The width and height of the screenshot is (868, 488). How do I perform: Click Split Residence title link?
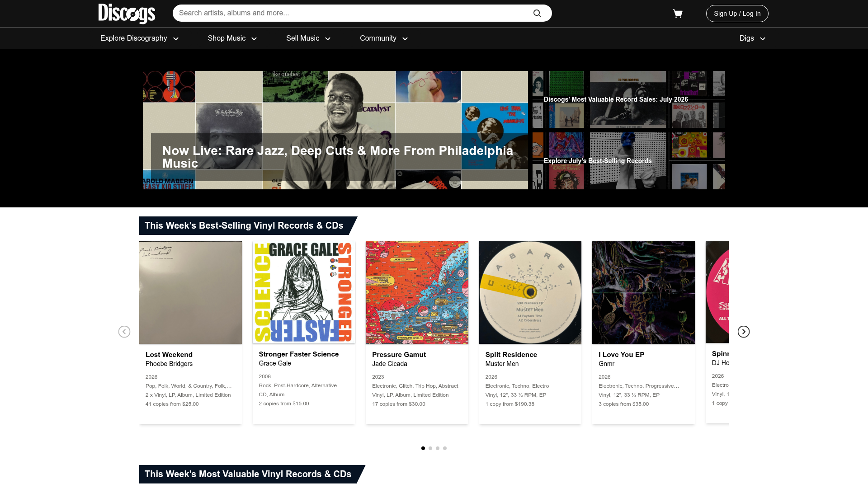click(511, 355)
